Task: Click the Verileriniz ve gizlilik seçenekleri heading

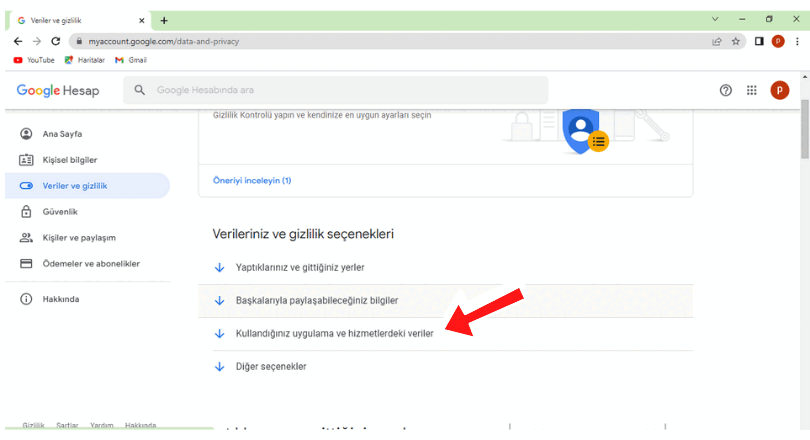Action: point(303,234)
